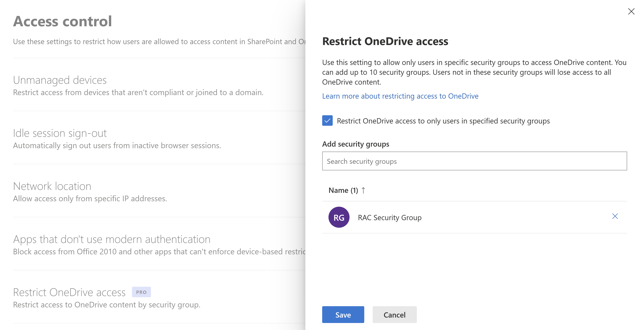Click the checkbox label about specified security groups
The height and width of the screenshot is (330, 644).
pos(443,121)
